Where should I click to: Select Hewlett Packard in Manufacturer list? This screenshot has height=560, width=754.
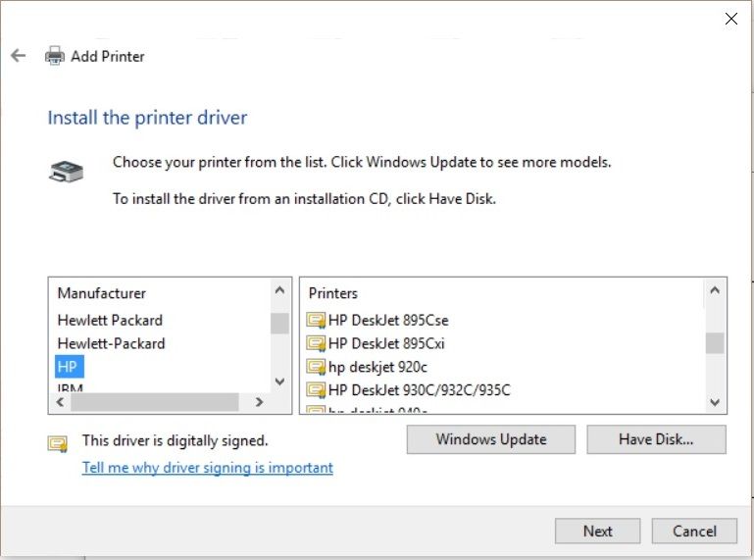[110, 320]
